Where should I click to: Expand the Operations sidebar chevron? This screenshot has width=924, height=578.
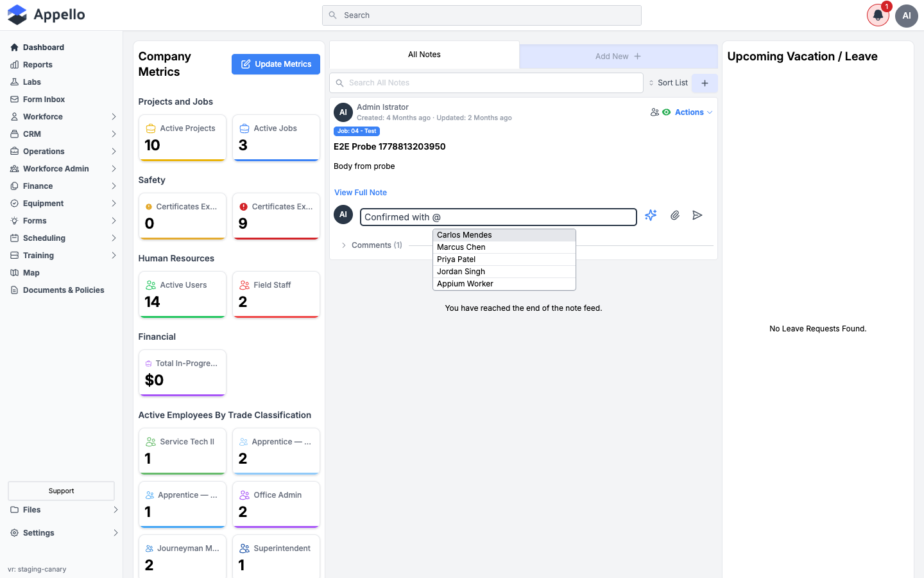114,152
